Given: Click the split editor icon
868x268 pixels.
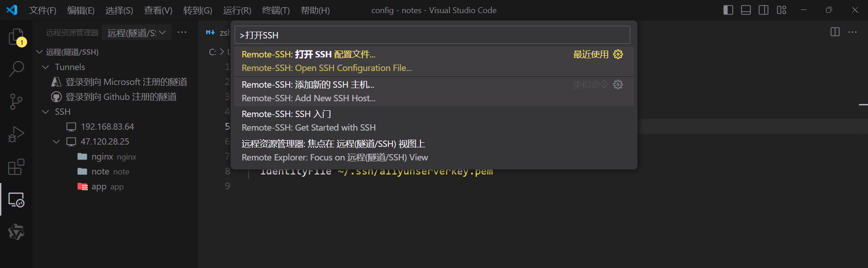Looking at the screenshot, I should [835, 32].
